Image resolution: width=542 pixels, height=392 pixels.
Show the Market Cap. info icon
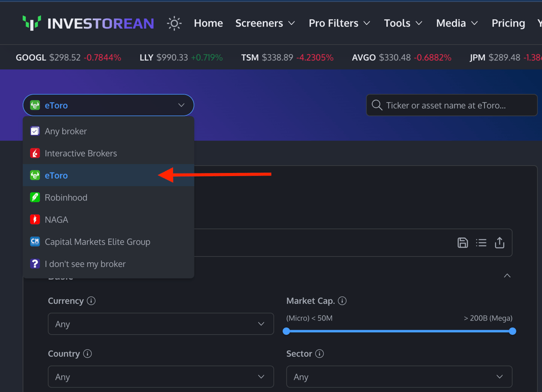(x=342, y=301)
